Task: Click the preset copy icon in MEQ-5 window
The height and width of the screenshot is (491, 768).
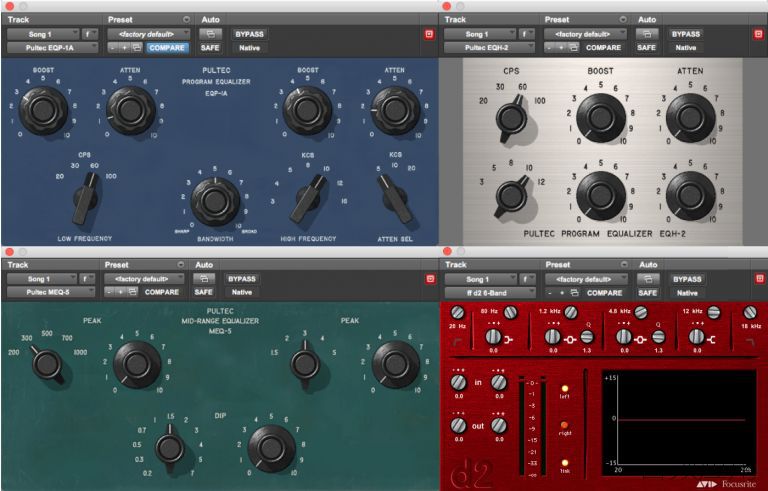Action: (133, 292)
